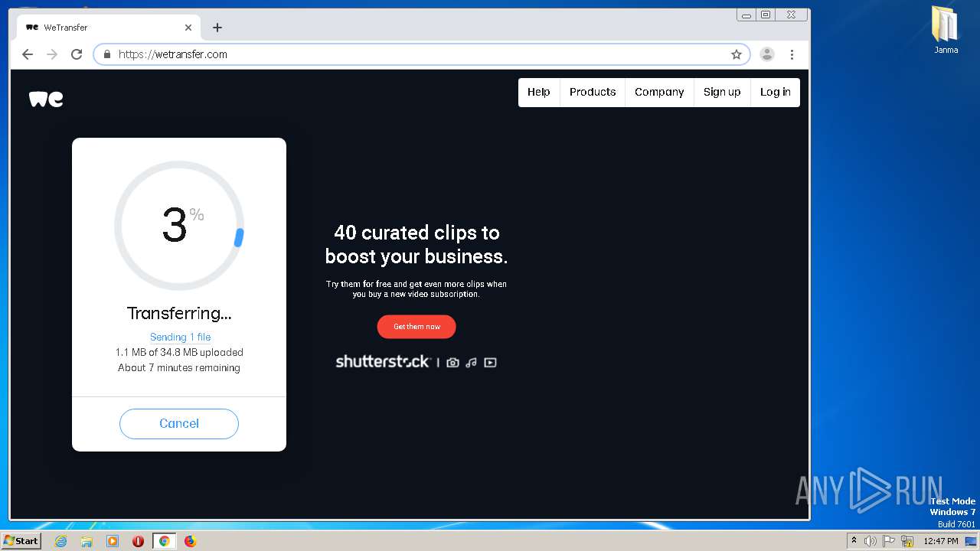Click the video play icon
Viewport: 980px width, 551px height.
[490, 363]
